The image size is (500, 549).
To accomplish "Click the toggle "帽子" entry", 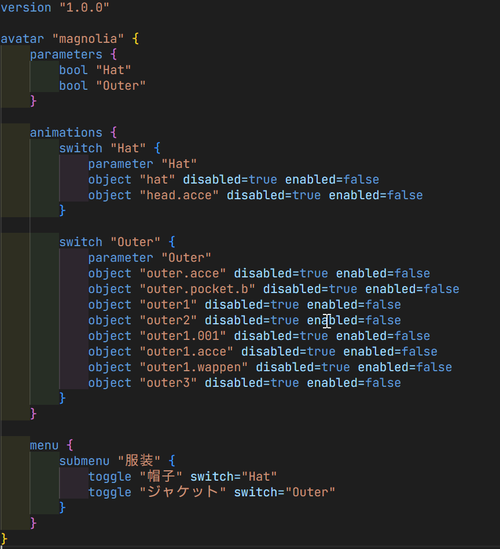I will 135,477.
